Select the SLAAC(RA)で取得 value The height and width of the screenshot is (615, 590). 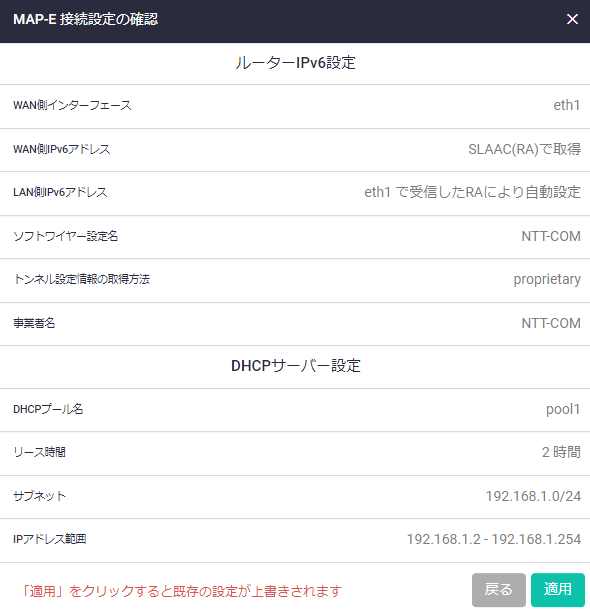pos(524,149)
